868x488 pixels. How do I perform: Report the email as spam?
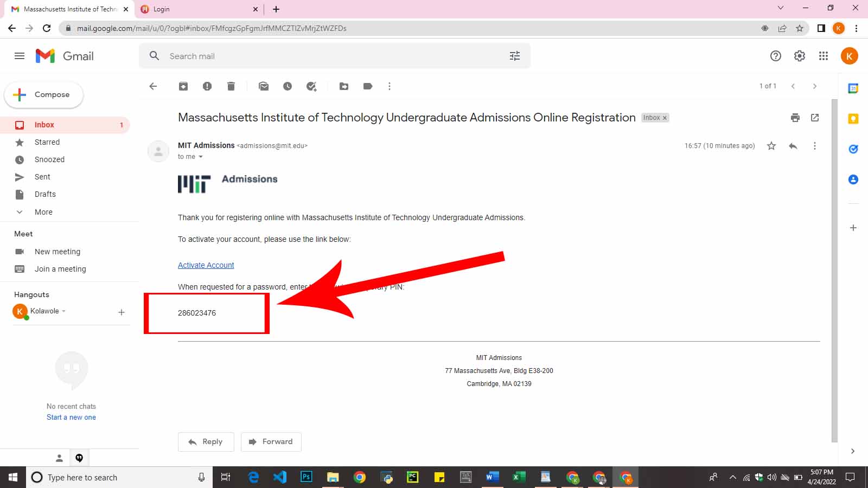(x=207, y=86)
